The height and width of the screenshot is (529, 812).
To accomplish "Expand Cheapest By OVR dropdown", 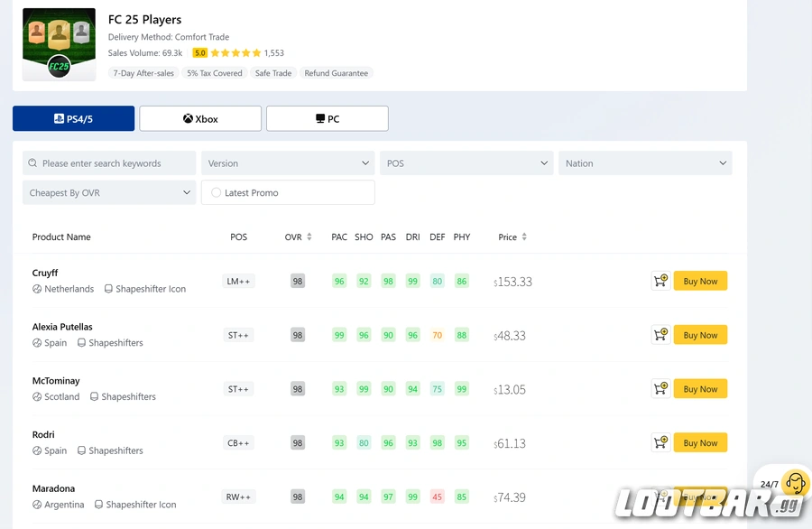I will 109,193.
